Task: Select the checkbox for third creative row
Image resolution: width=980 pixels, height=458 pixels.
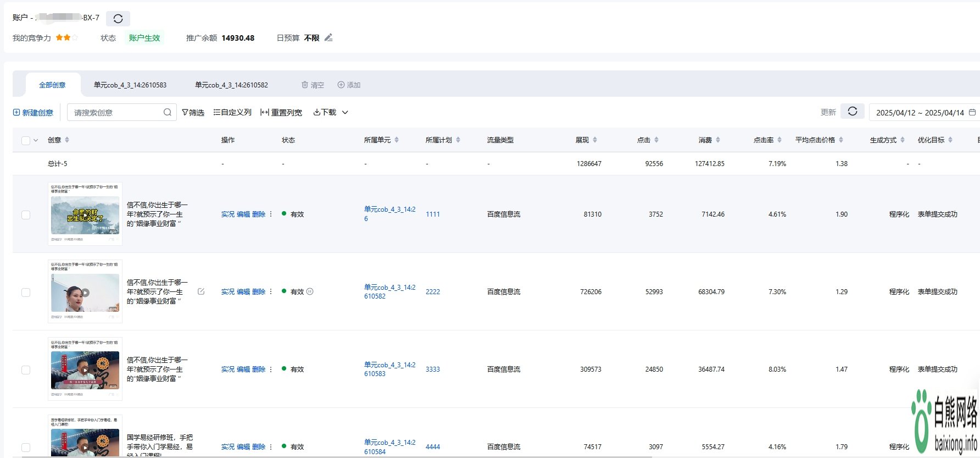Action: (x=26, y=370)
